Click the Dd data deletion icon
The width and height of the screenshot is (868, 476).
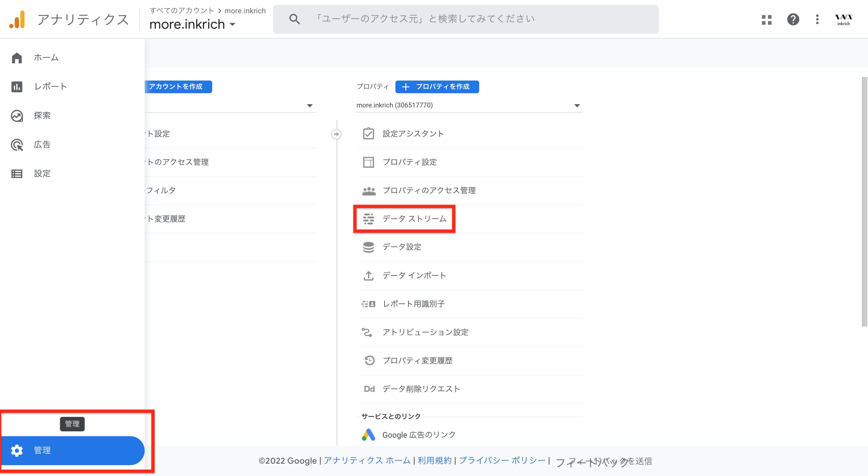(x=369, y=389)
